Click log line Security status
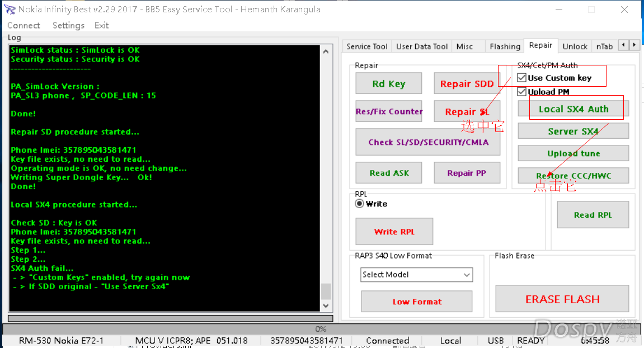The image size is (644, 348). click(75, 59)
